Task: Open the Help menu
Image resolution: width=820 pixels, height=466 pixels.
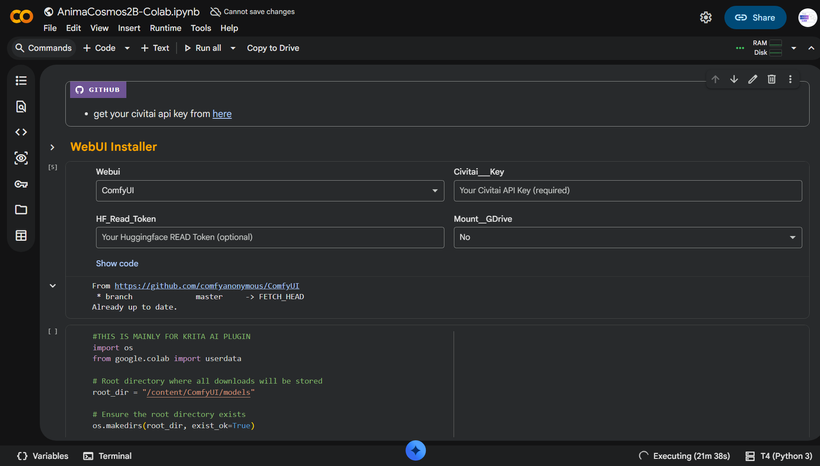Action: pos(229,28)
